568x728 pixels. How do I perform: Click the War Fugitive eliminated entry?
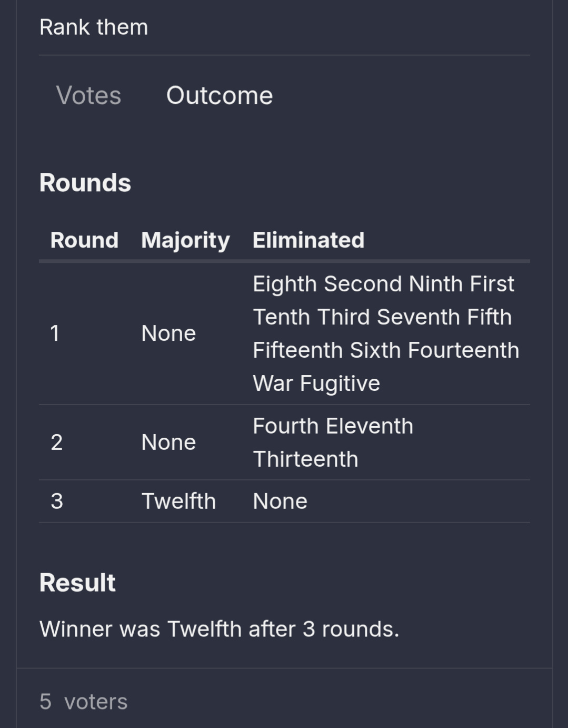tap(316, 383)
